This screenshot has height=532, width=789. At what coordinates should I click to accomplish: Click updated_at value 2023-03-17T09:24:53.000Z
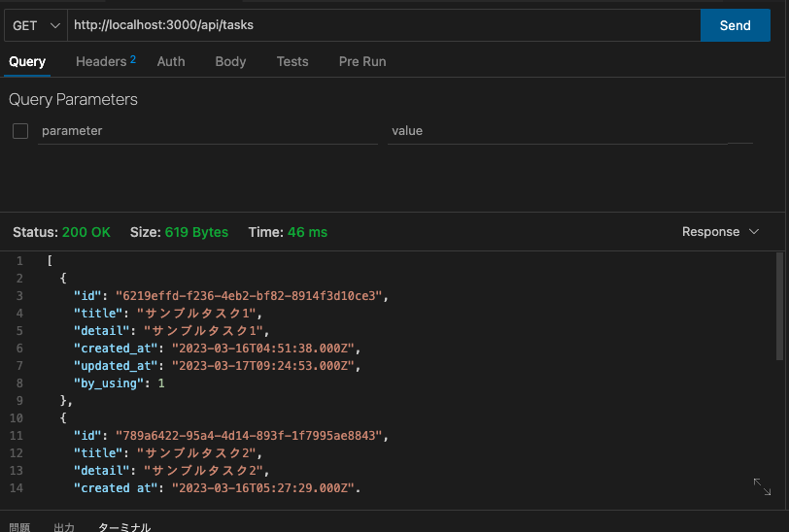click(263, 366)
